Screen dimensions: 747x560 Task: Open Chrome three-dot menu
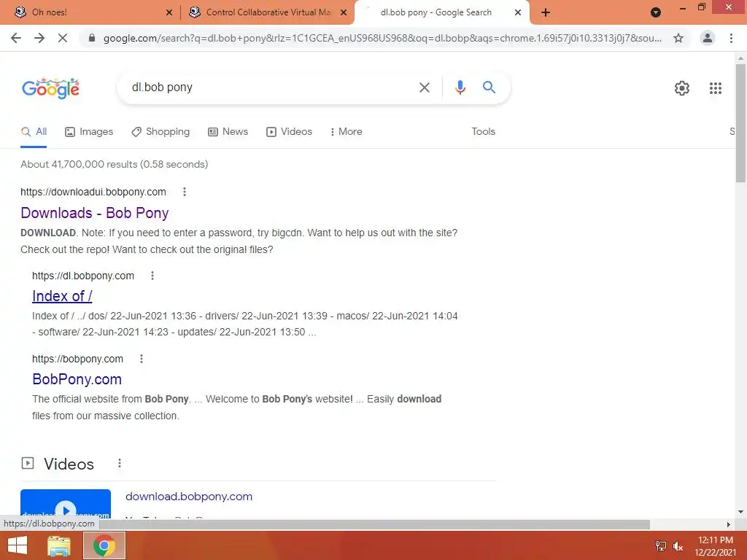click(731, 38)
